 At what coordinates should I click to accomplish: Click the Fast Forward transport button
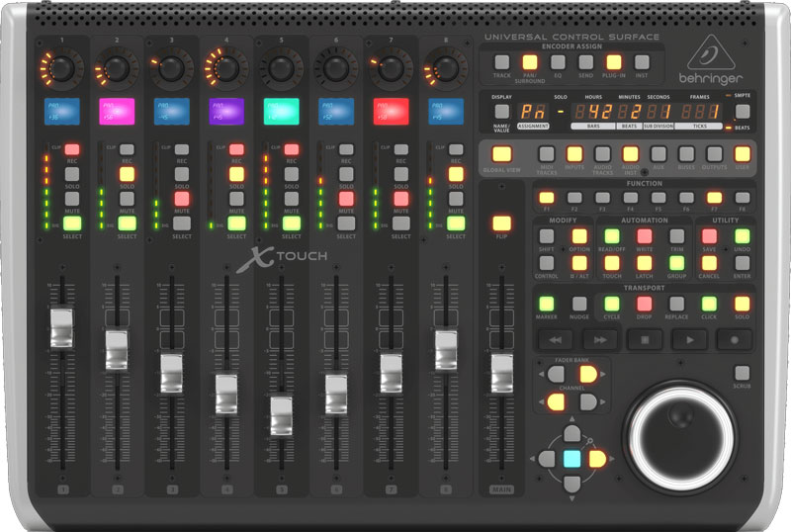pyautogui.click(x=600, y=340)
